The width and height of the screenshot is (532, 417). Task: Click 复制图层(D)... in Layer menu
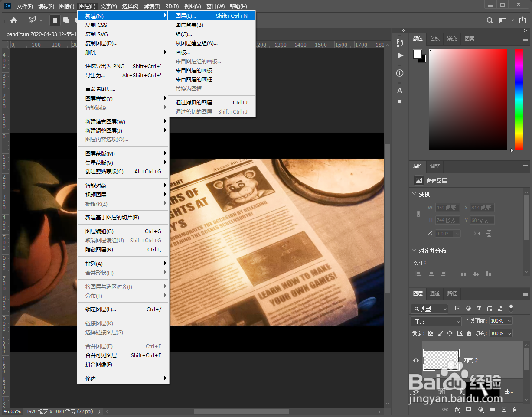coord(123,43)
